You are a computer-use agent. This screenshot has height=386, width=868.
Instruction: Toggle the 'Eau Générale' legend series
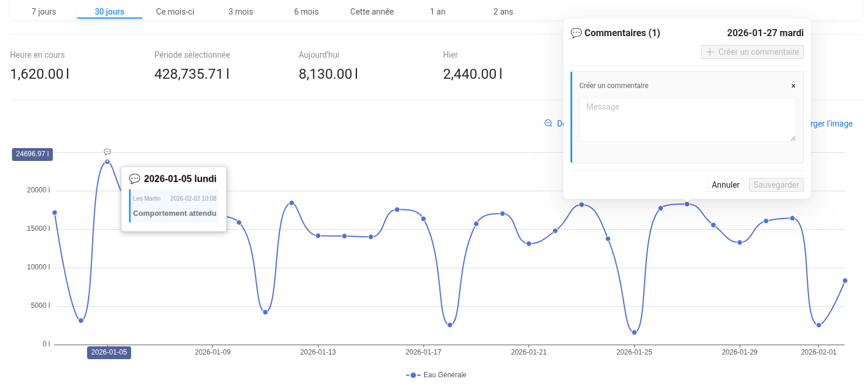pyautogui.click(x=436, y=375)
